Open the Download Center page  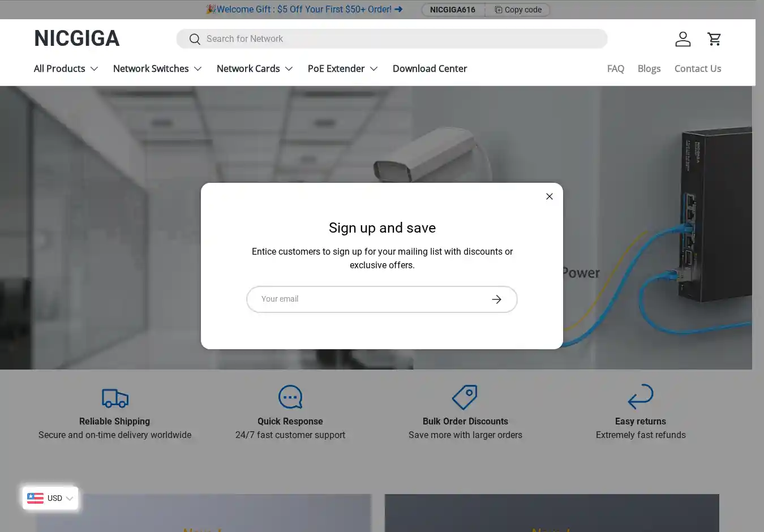point(430,68)
